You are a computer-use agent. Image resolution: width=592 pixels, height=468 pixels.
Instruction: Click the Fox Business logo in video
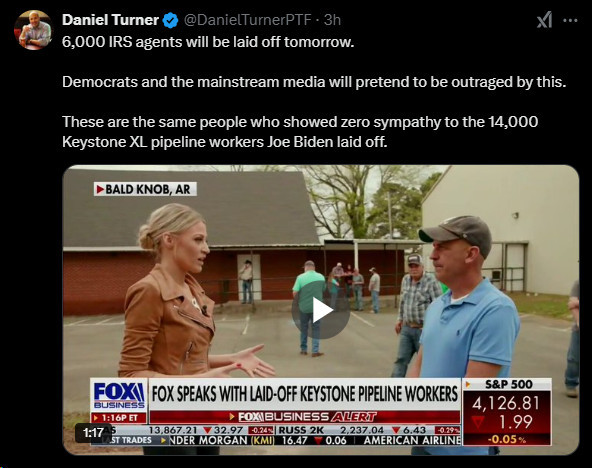click(x=119, y=395)
